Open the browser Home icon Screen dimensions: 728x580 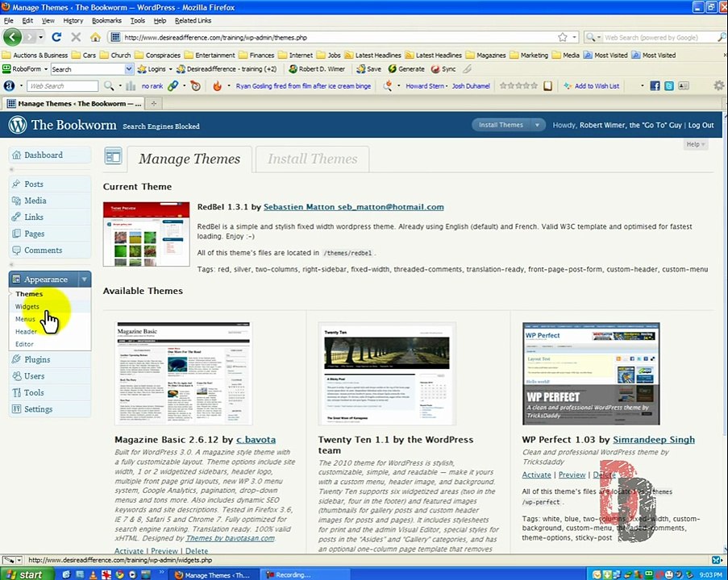(95, 37)
